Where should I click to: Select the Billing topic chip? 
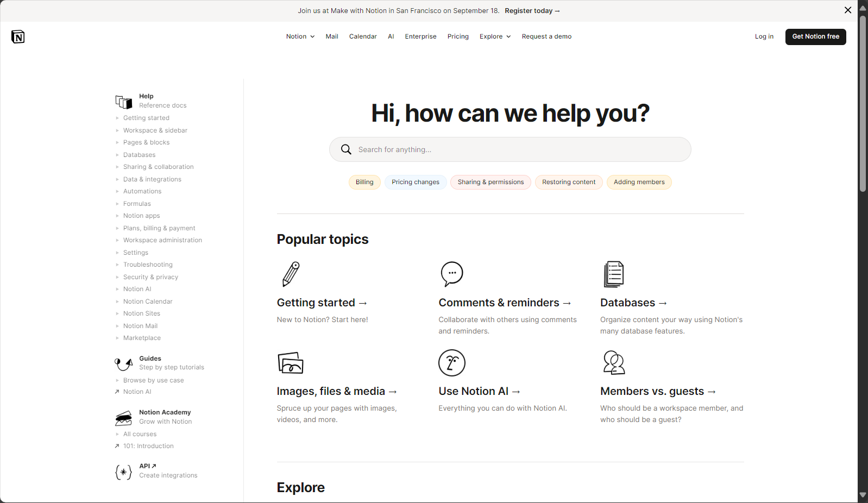click(364, 182)
